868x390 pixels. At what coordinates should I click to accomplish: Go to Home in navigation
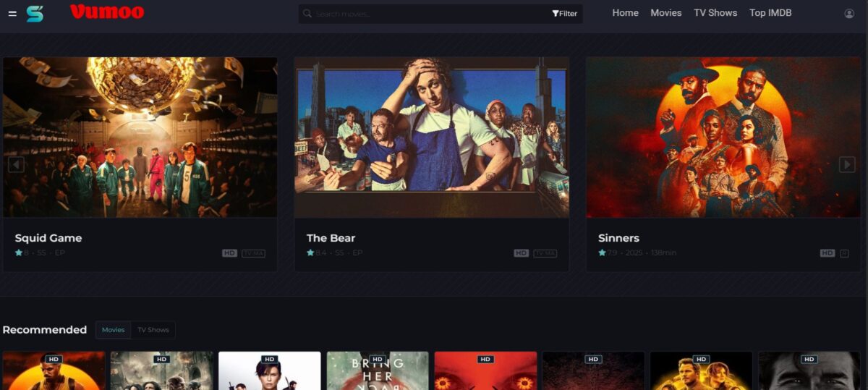tap(625, 13)
